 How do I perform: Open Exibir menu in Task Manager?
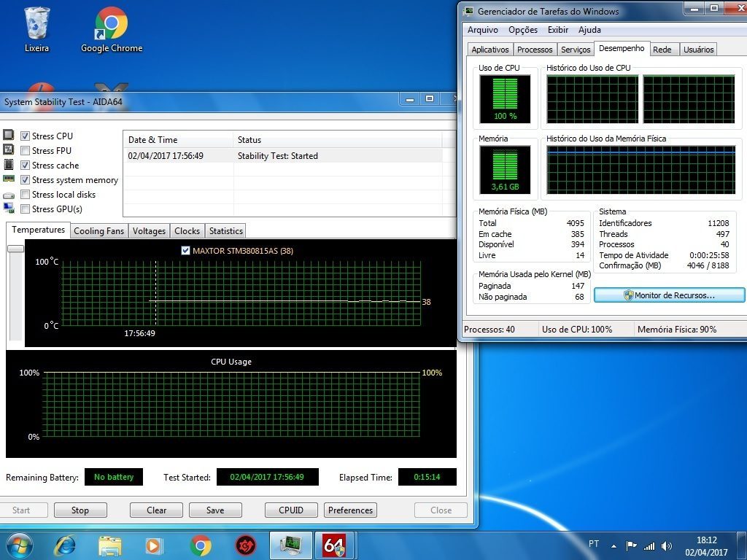pyautogui.click(x=558, y=29)
